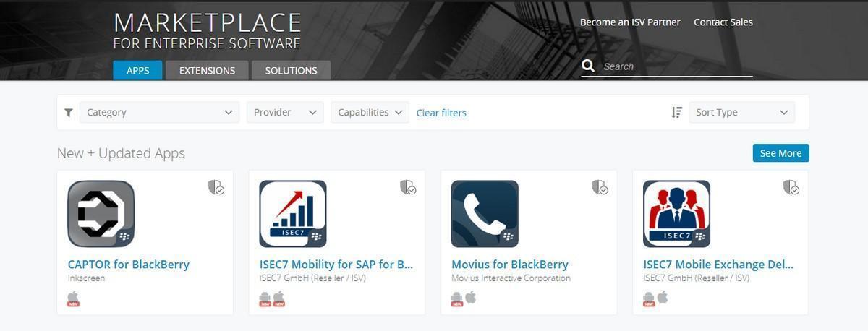Click the shield badge on CAPTOR card
This screenshot has height=331, width=868.
216,188
